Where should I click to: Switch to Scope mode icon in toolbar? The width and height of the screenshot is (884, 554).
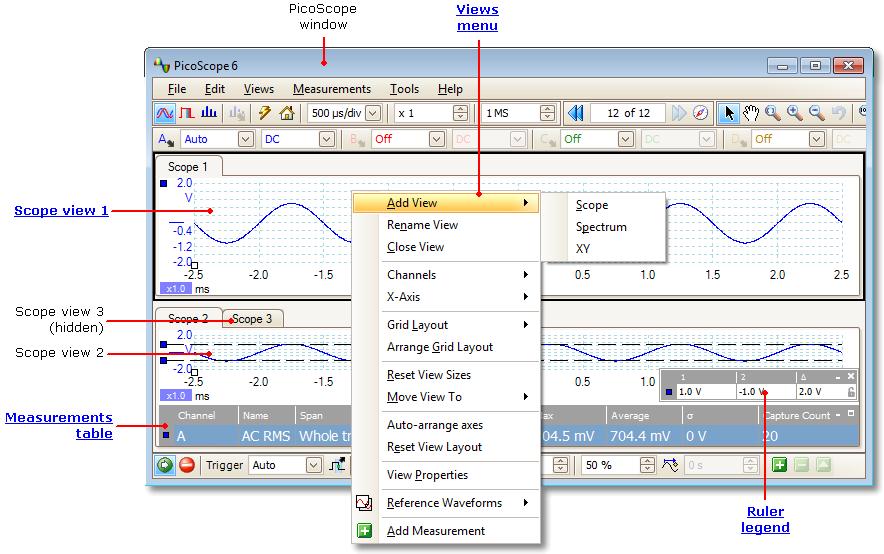[x=165, y=113]
